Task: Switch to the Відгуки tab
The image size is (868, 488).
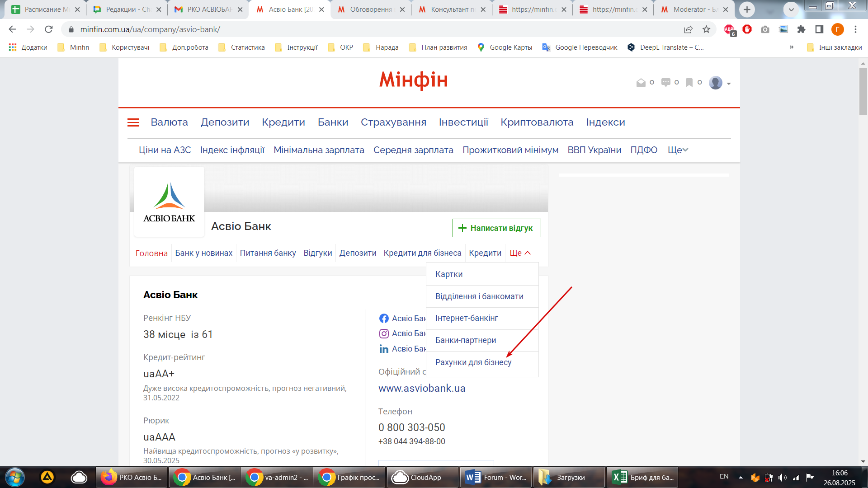Action: [x=317, y=253]
